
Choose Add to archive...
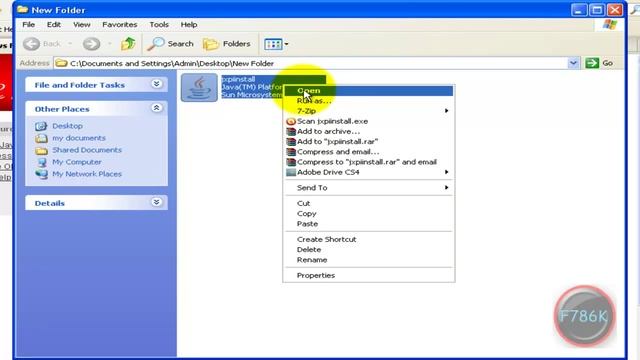tap(369, 131)
